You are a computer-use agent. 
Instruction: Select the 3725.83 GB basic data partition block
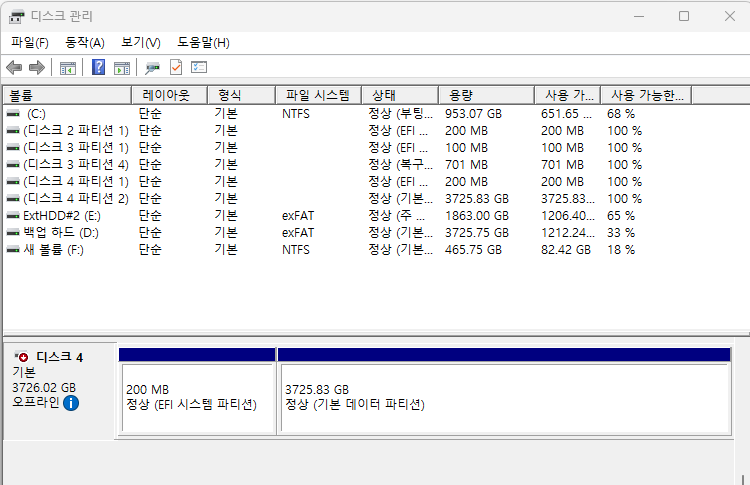[504, 391]
